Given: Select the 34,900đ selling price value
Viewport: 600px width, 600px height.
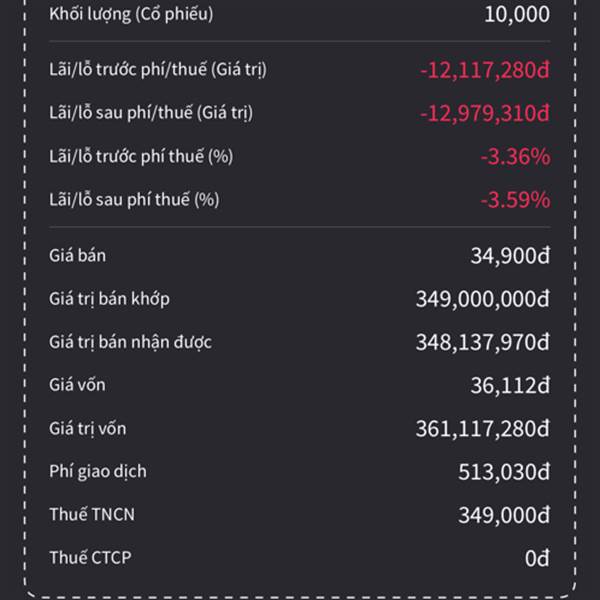Looking at the screenshot, I should (x=510, y=256).
